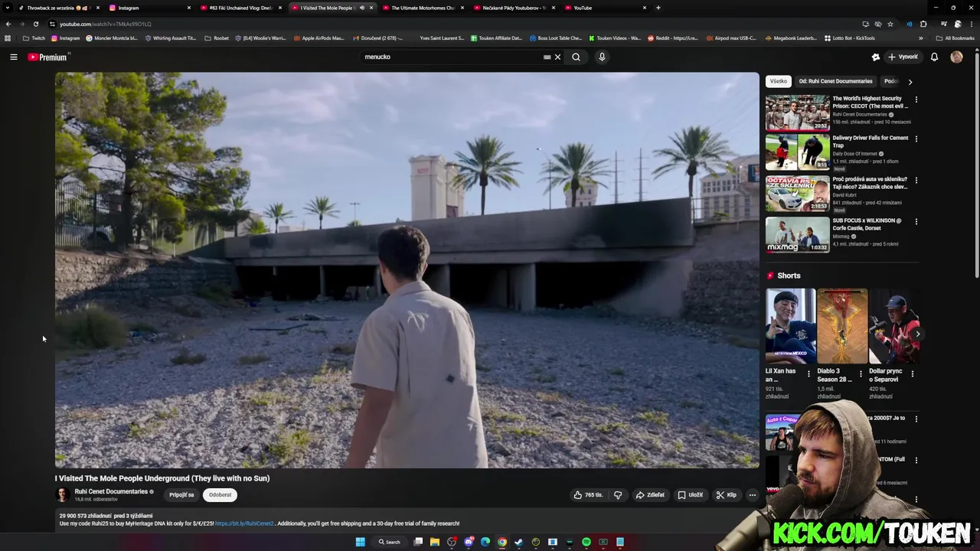Create a clip with the Klip button
The height and width of the screenshot is (551, 980).
pyautogui.click(x=726, y=495)
